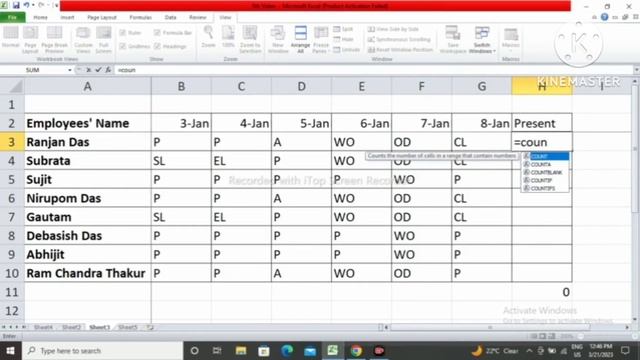Open Google Chrome on the taskbar
Viewport: 640px width, 360px height.
[x=356, y=351]
